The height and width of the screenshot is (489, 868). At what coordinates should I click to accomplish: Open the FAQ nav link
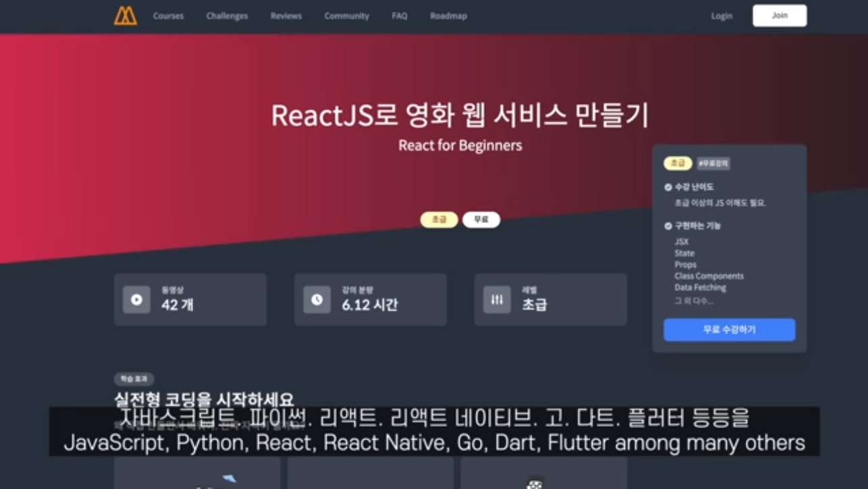[x=400, y=16]
